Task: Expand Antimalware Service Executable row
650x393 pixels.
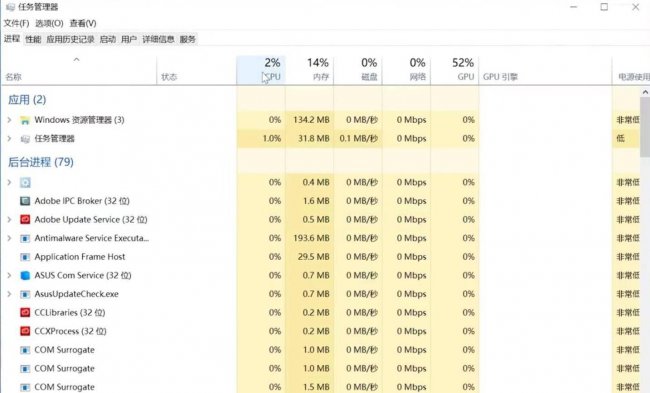Action: click(9, 238)
